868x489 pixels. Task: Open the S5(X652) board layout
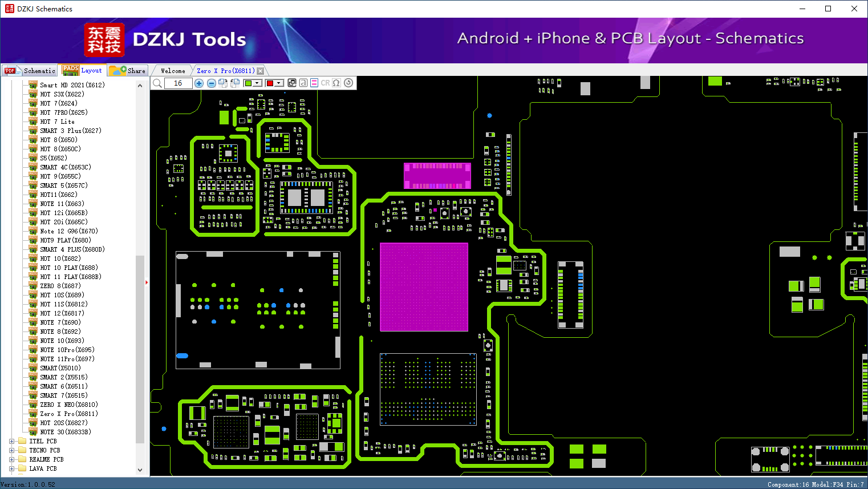(54, 158)
